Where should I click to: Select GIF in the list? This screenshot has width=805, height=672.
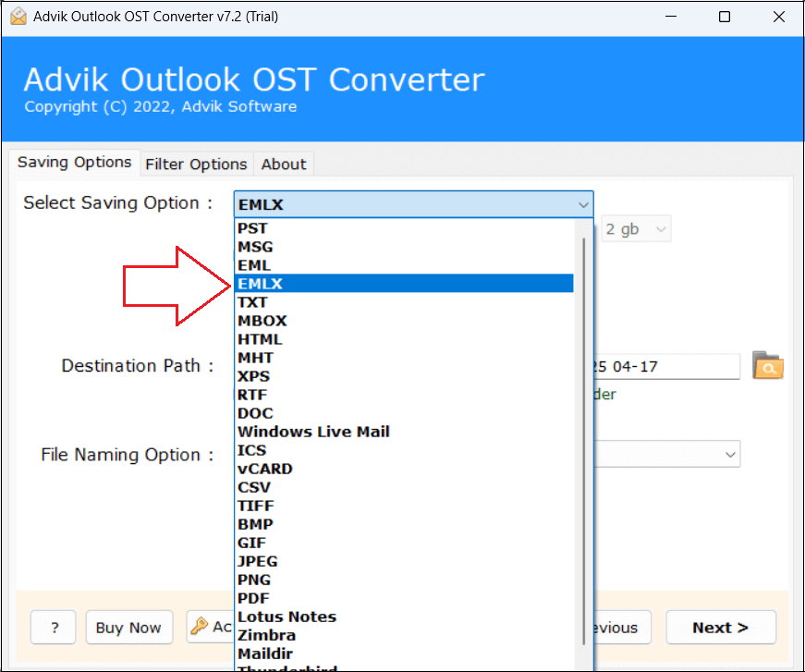(x=404, y=542)
